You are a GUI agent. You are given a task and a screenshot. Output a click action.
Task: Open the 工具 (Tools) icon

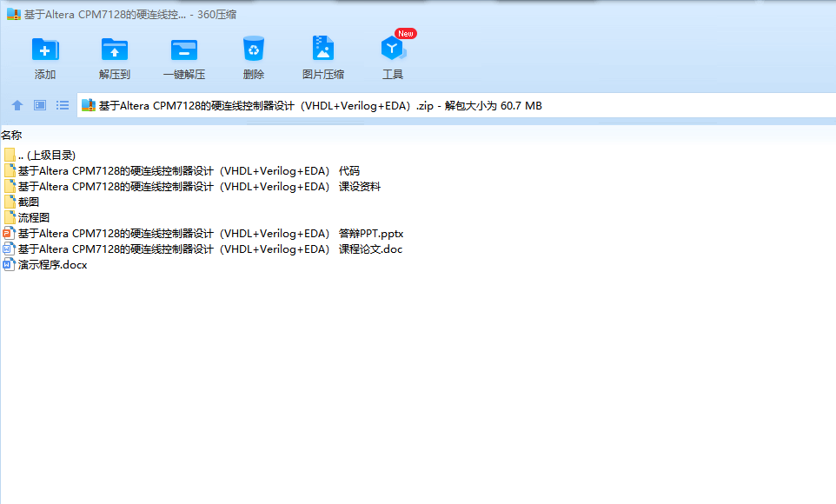(x=394, y=49)
